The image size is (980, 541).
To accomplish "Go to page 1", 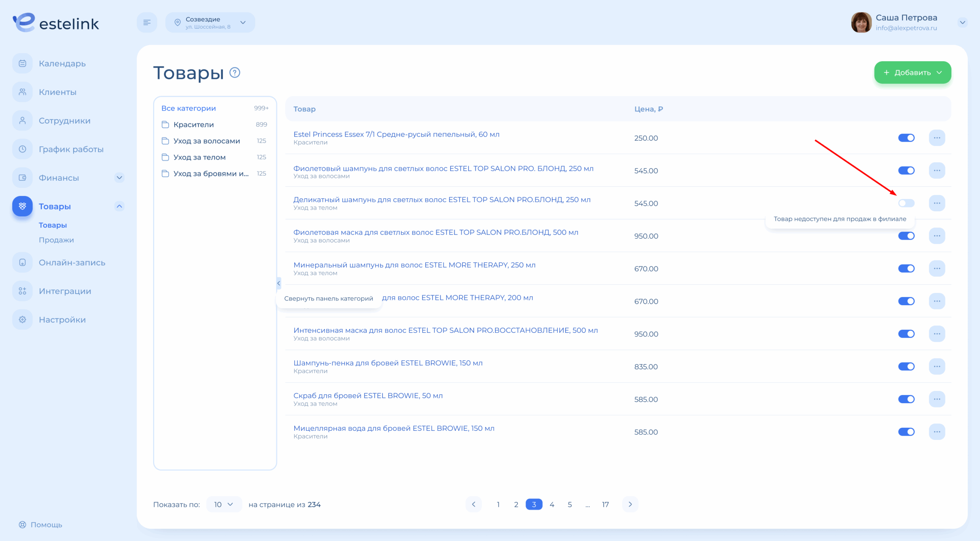I will (x=498, y=505).
